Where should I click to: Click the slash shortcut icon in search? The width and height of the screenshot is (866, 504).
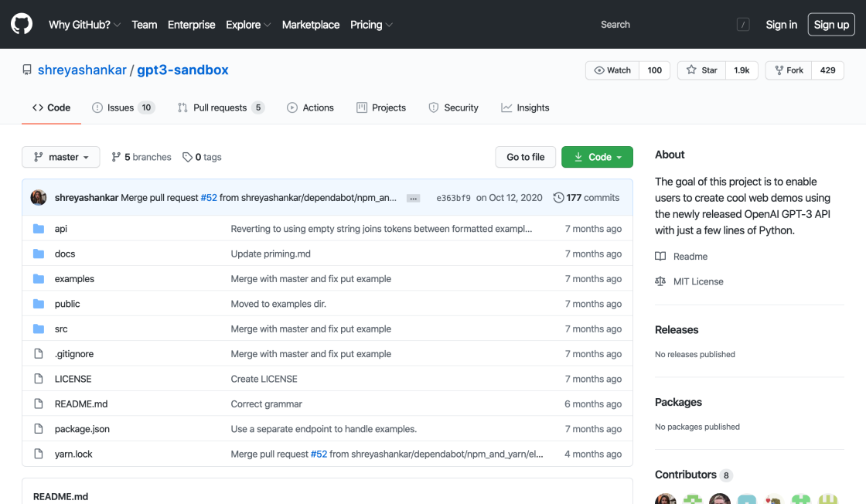[743, 24]
